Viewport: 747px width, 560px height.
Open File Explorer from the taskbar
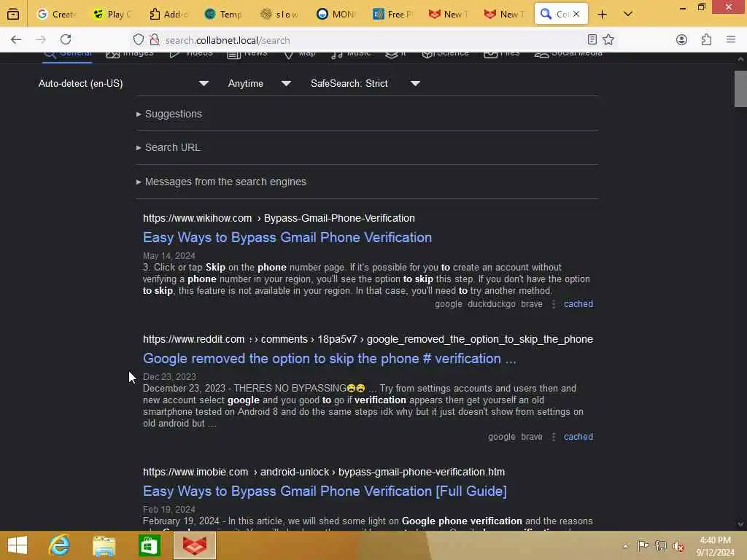pyautogui.click(x=104, y=545)
